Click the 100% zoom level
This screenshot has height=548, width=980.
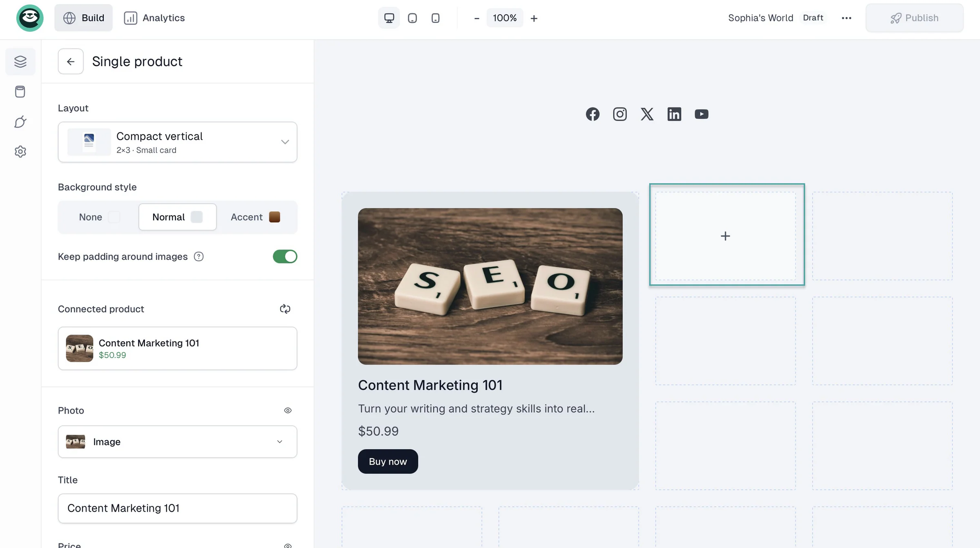(x=505, y=18)
